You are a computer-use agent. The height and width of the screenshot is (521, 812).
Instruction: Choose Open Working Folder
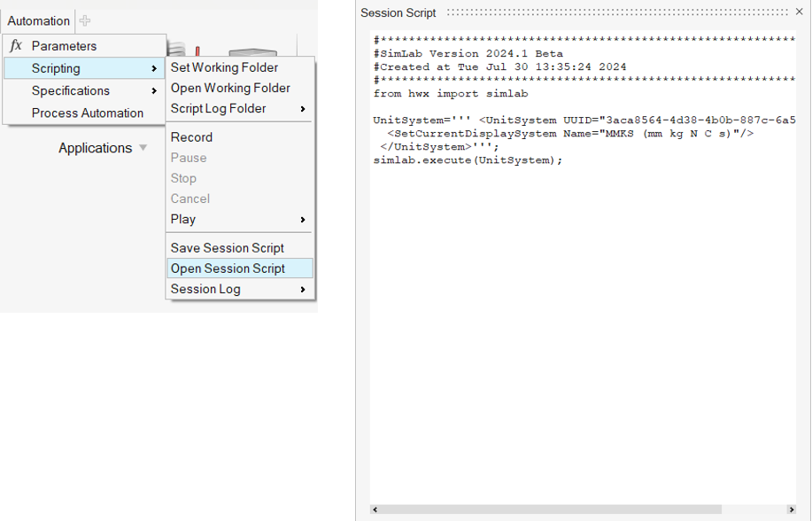pyautogui.click(x=230, y=88)
